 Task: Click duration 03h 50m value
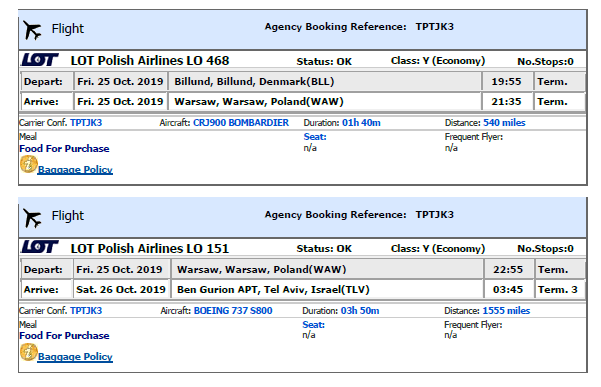[360, 310]
